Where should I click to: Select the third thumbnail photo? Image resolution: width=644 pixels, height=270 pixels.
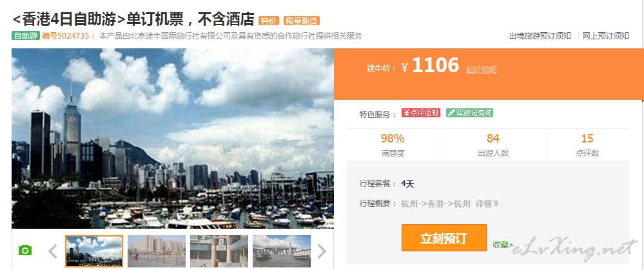pos(219,251)
